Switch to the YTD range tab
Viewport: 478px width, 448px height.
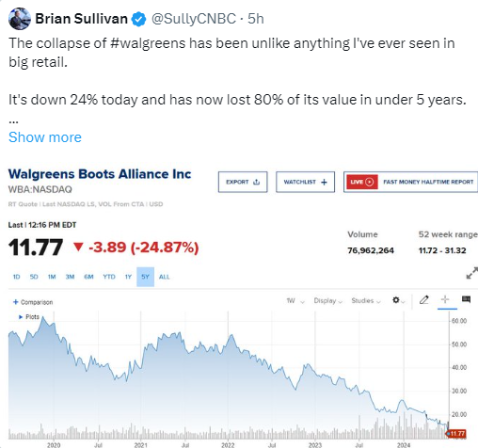(x=109, y=277)
